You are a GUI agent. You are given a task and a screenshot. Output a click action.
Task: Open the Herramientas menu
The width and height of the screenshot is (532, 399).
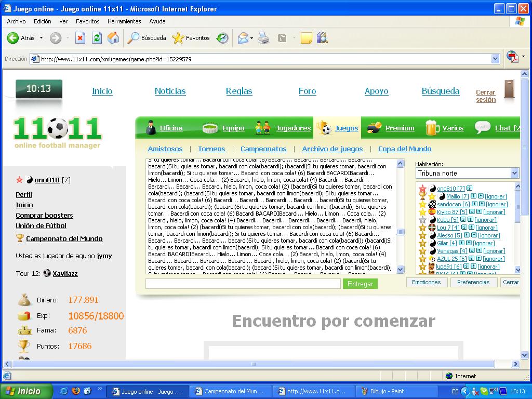(x=124, y=21)
